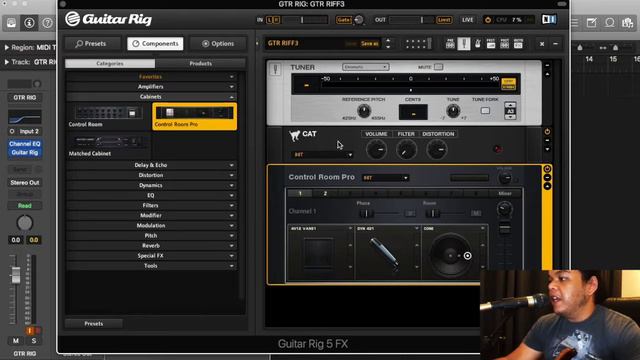This screenshot has height=360, width=640.
Task: Expand the EQ category
Action: [x=151, y=195]
